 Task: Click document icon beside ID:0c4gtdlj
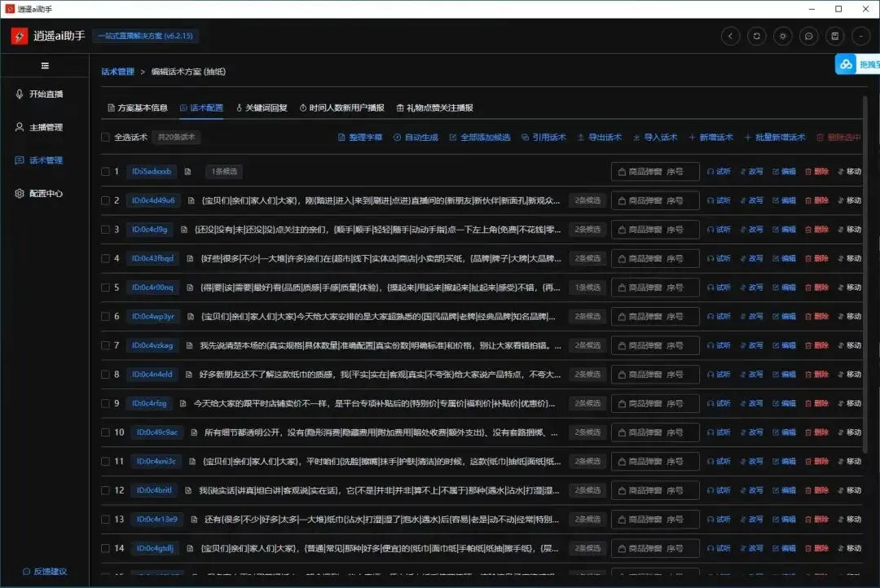tap(190, 548)
